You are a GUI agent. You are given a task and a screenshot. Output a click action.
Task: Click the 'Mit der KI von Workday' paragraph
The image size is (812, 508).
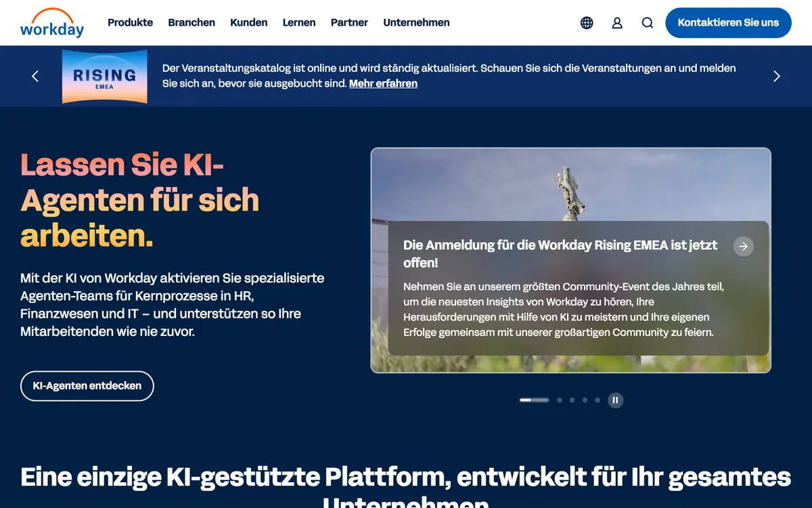173,305
